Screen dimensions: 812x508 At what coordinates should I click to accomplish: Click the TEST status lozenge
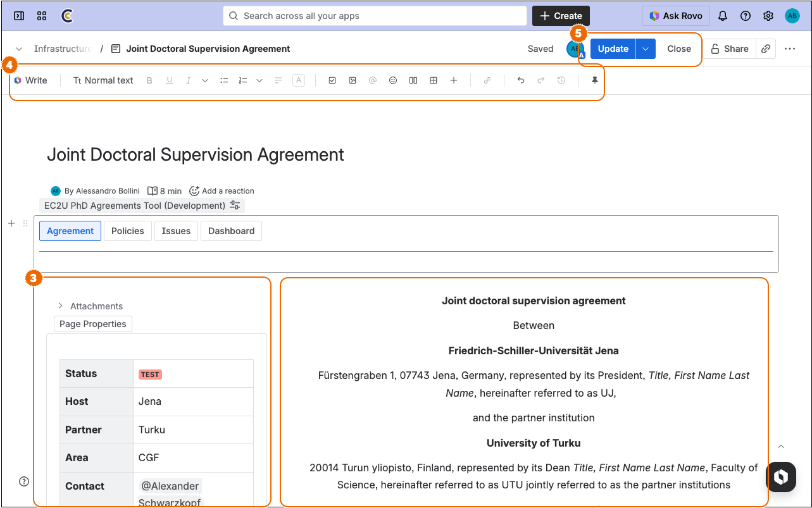click(149, 374)
